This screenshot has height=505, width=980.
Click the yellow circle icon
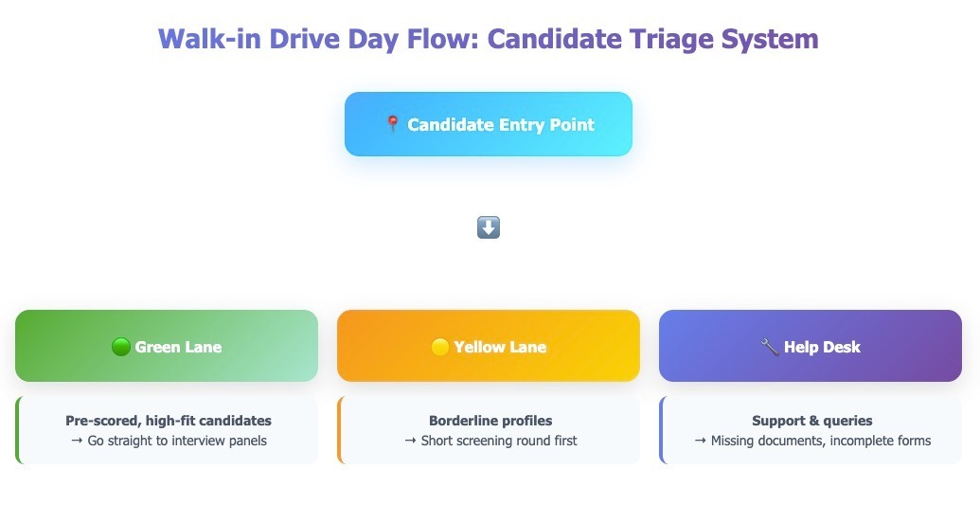(x=439, y=347)
